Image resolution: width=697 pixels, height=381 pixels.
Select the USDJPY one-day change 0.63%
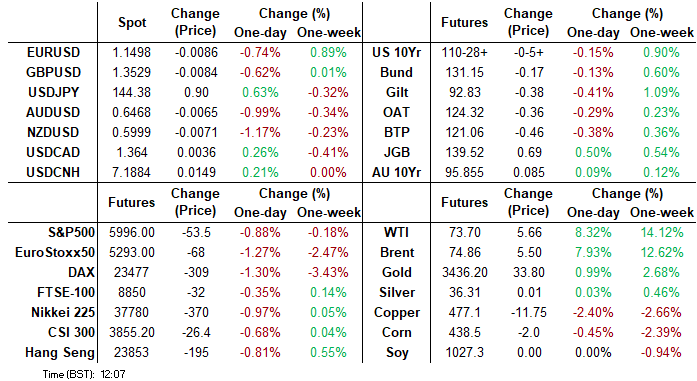tap(260, 92)
